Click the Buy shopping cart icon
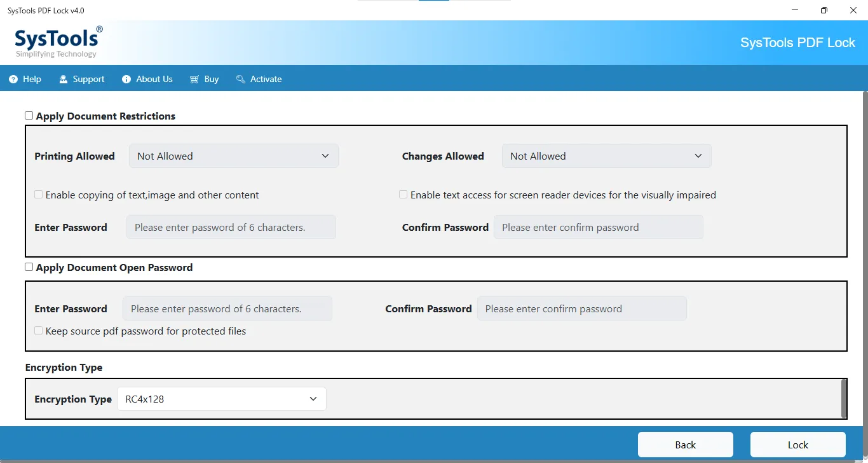Viewport: 868px width, 463px height. tap(194, 79)
